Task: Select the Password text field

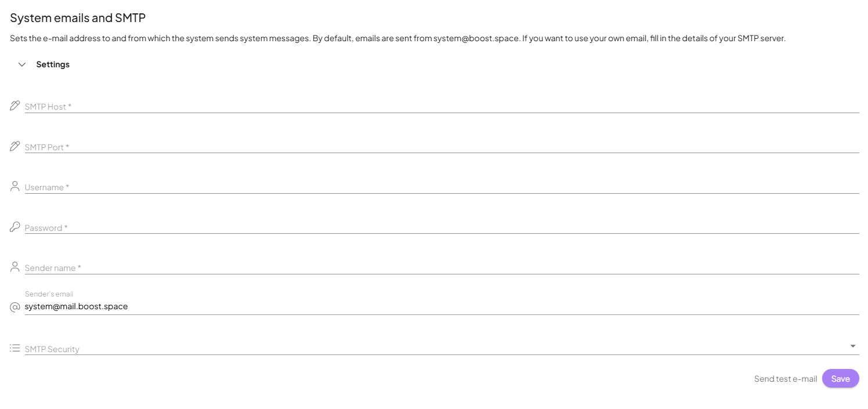Action: pos(441,227)
